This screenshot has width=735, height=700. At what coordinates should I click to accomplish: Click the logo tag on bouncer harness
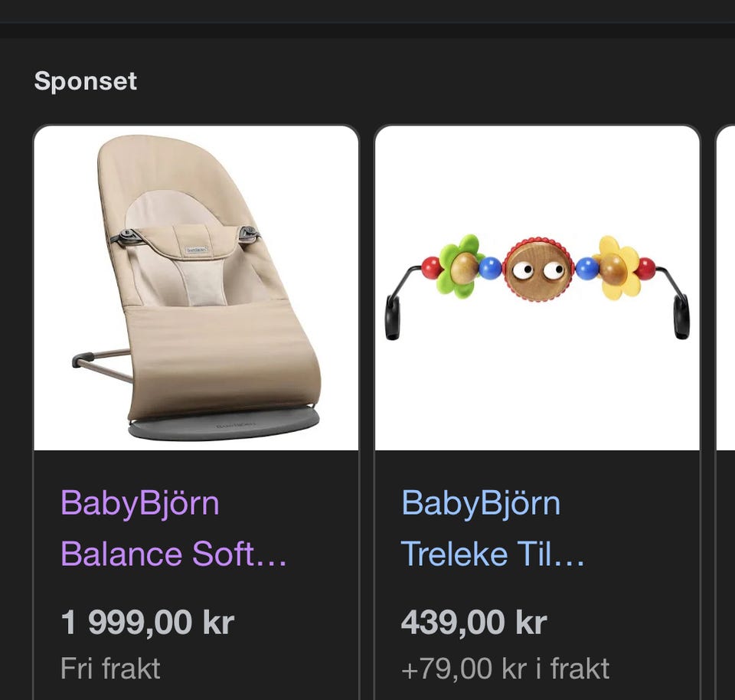(x=196, y=250)
